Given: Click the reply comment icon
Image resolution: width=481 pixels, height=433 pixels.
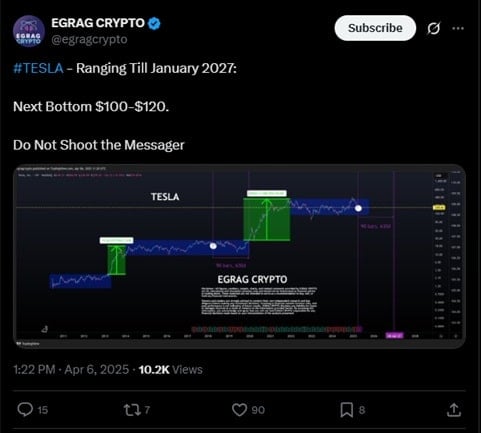Looking at the screenshot, I should tap(25, 410).
